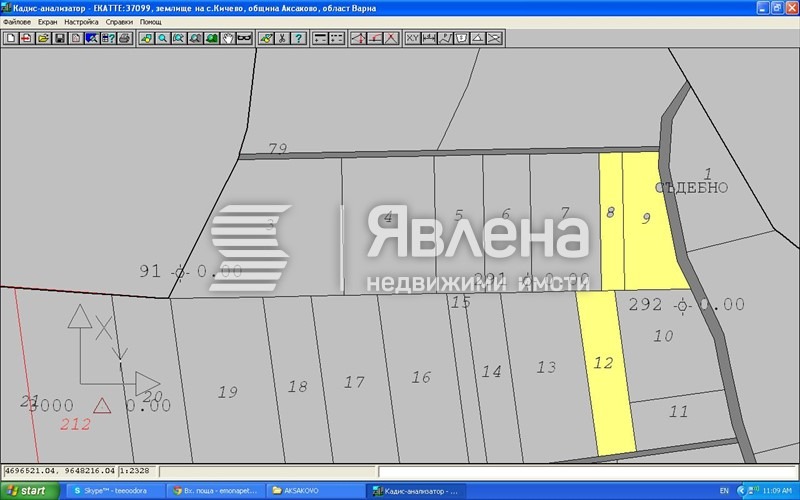
Task: Select the hand pan tool
Action: coord(227,39)
